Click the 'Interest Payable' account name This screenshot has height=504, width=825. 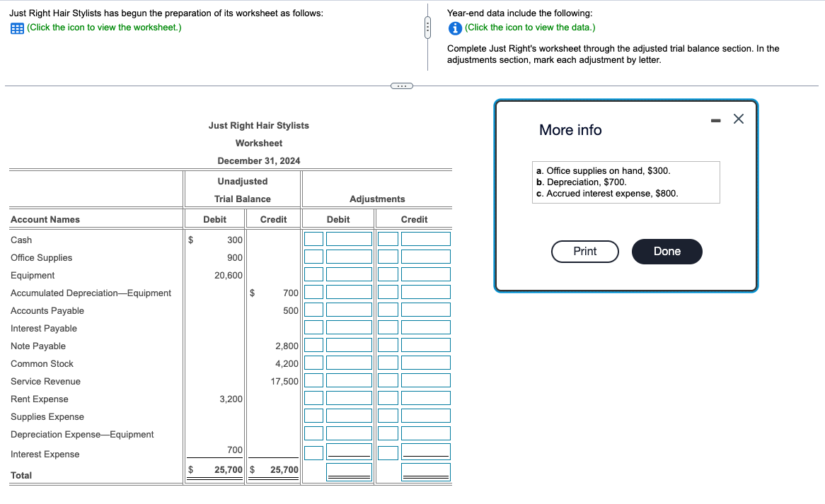(x=44, y=329)
